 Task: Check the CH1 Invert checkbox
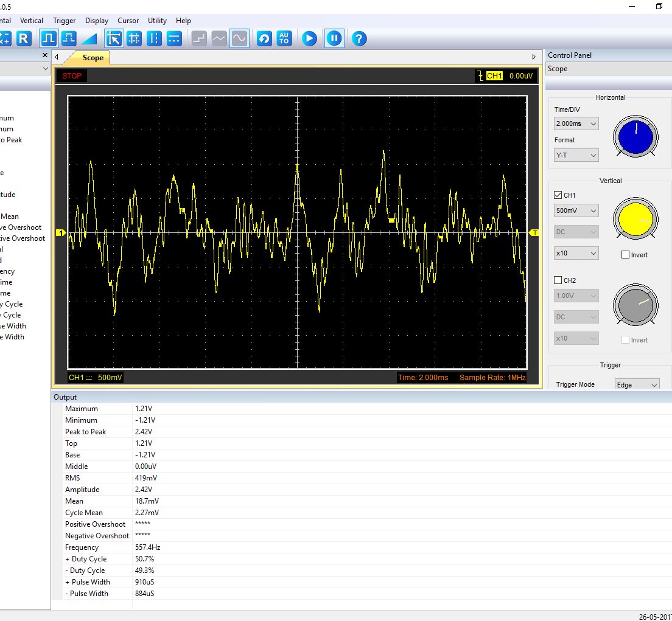coord(625,255)
